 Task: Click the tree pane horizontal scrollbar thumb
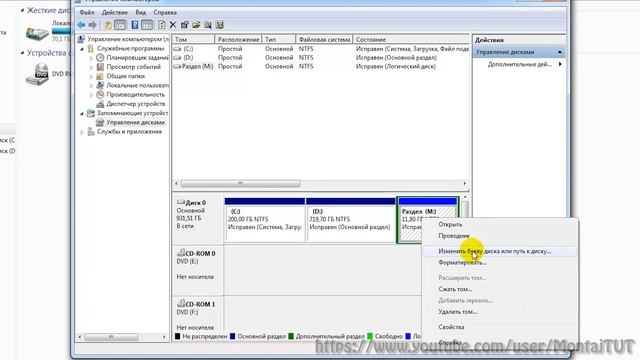tap(111, 337)
